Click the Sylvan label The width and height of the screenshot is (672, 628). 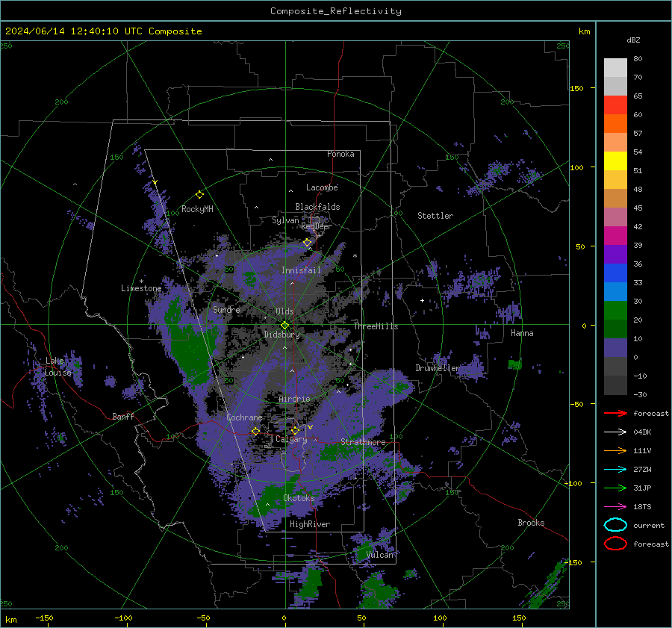pos(285,220)
